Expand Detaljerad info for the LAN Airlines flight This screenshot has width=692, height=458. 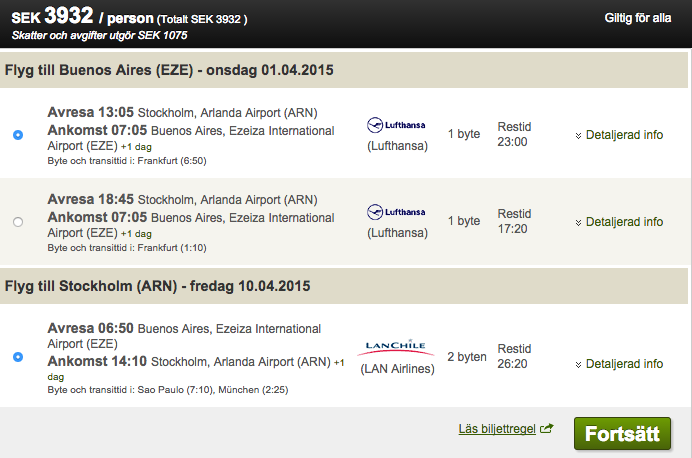(x=619, y=364)
